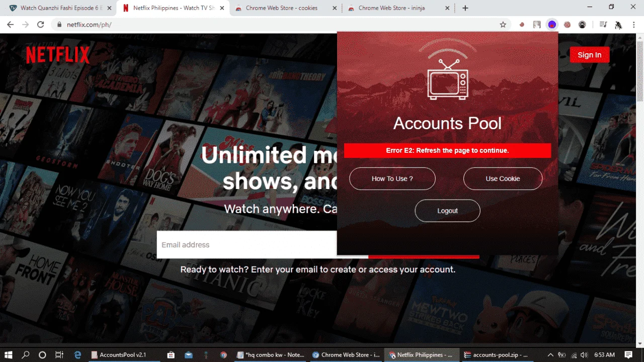Open the Windows Action Center notifications
The height and width of the screenshot is (362, 644).
(x=628, y=355)
